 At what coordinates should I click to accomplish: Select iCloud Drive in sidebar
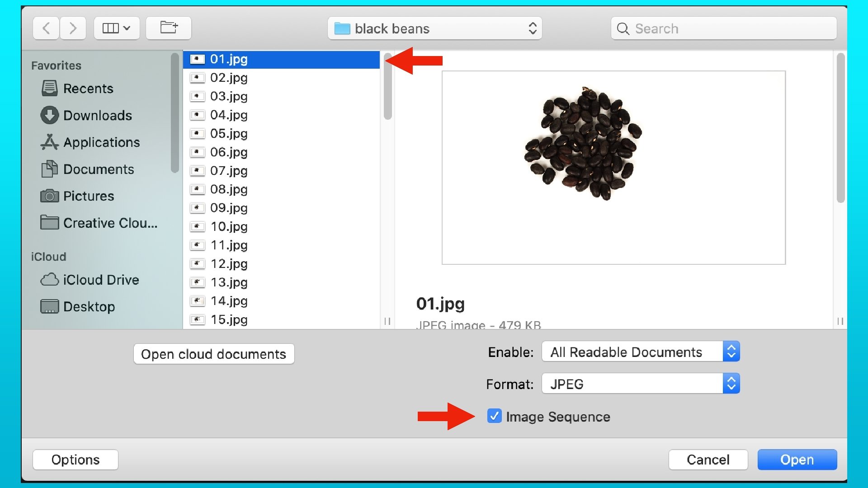pos(100,280)
